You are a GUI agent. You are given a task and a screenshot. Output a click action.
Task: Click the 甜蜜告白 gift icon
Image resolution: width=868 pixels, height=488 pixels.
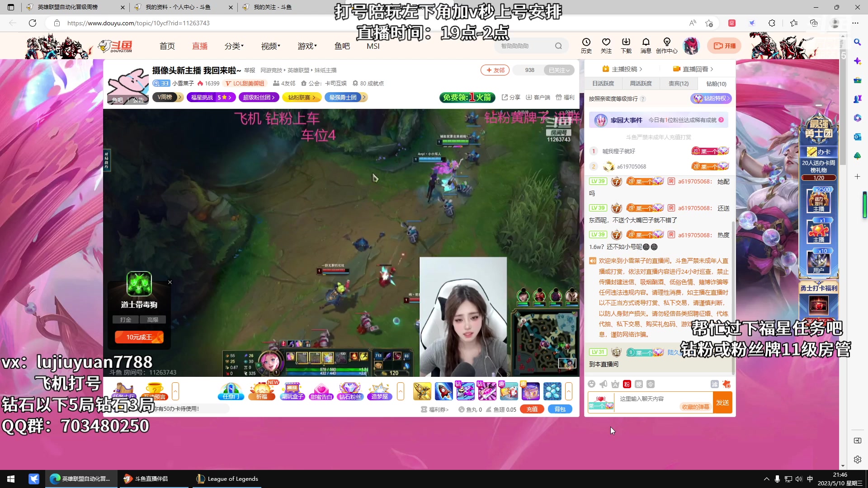click(x=321, y=391)
